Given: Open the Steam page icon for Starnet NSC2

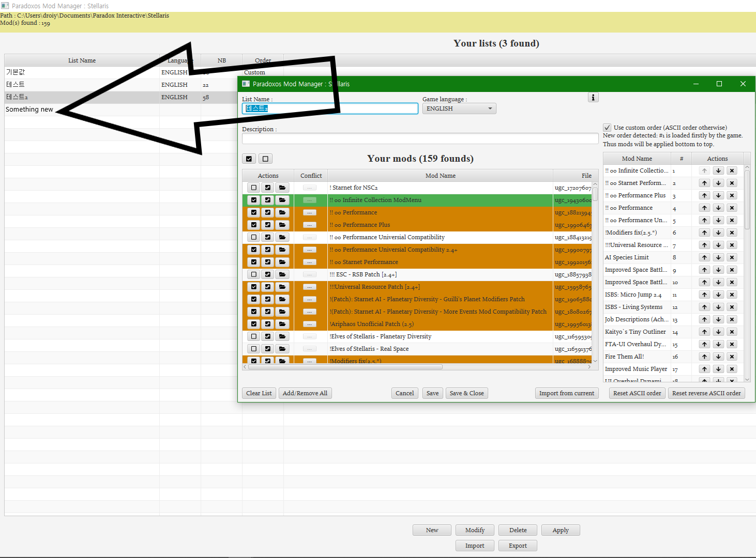Looking at the screenshot, I should (267, 187).
